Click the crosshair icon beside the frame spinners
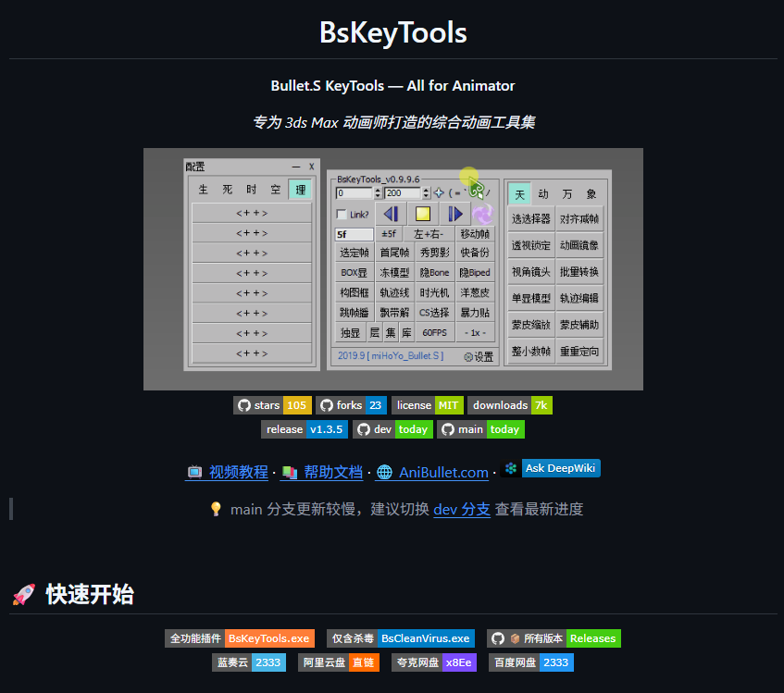The width and height of the screenshot is (784, 693). [x=439, y=193]
